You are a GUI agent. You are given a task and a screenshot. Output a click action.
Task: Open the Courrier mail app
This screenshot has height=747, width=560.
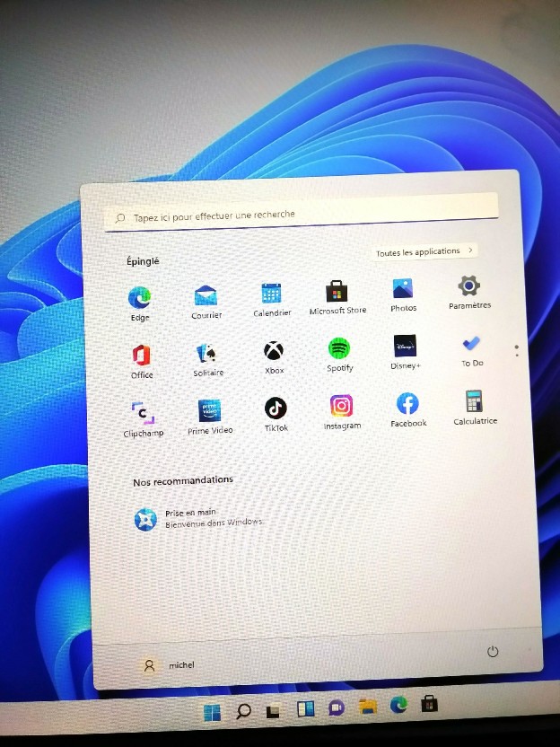coord(206,302)
